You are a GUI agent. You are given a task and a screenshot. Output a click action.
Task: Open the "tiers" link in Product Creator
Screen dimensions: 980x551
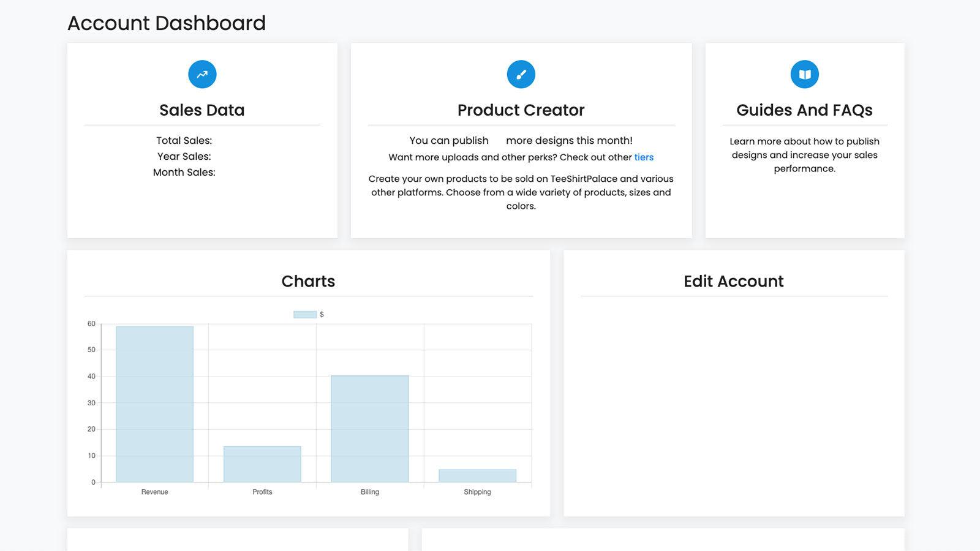[644, 157]
